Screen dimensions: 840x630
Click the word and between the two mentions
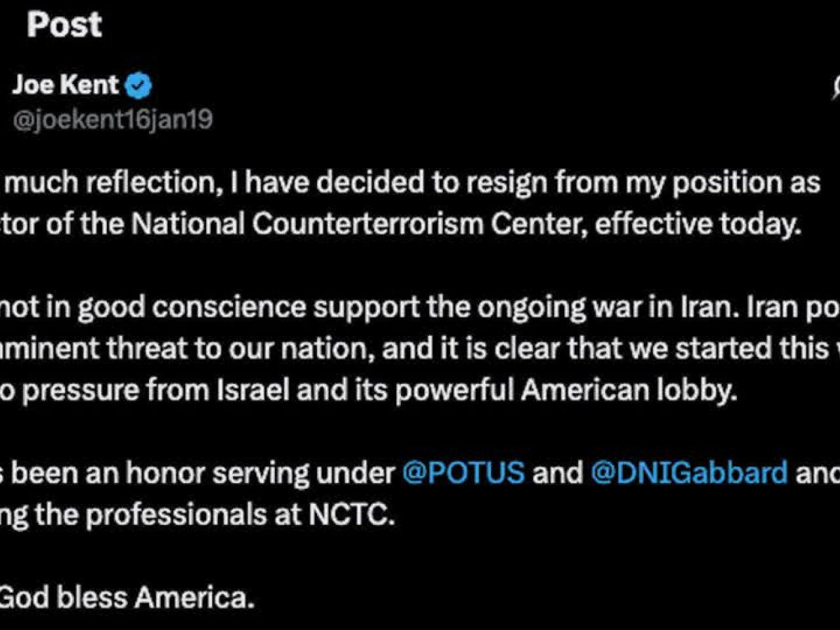pos(557,472)
